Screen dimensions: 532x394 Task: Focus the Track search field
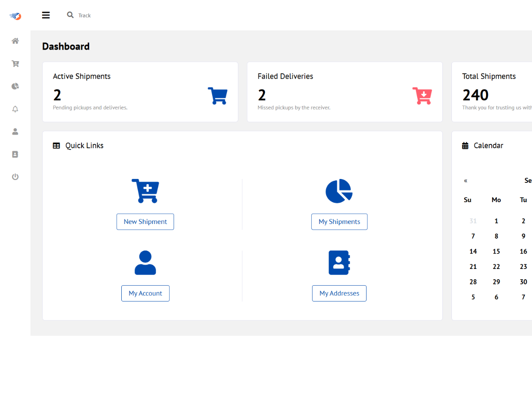tap(99, 15)
